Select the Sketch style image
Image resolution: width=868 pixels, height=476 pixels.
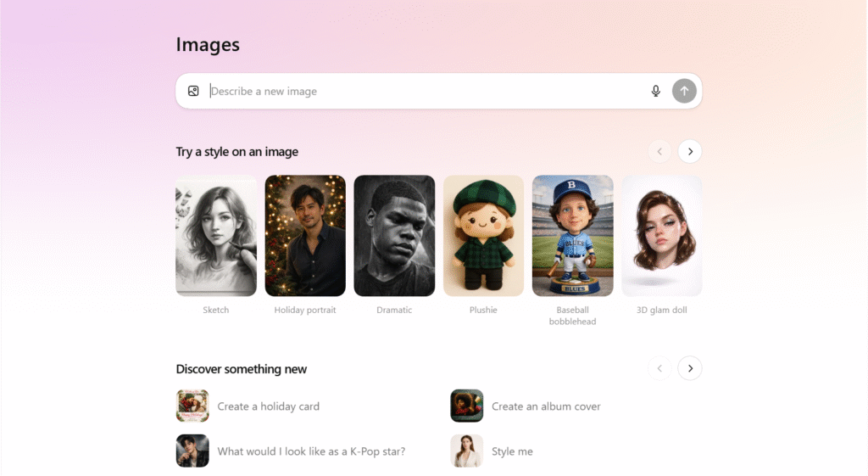pos(216,236)
